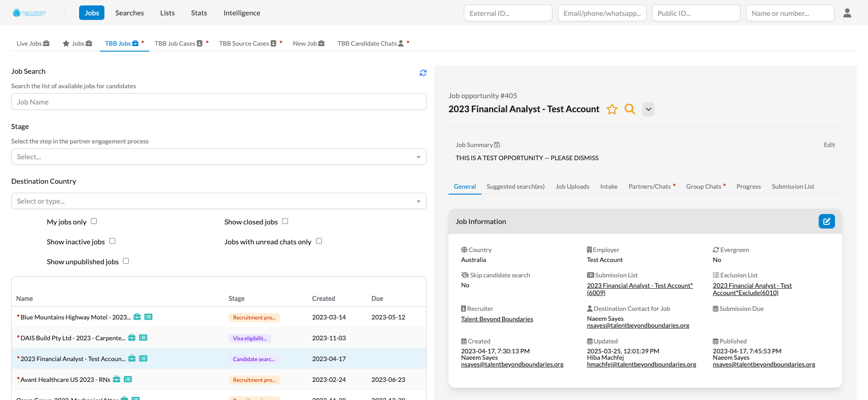The width and height of the screenshot is (868, 400).
Task: Toggle Show unpublished jobs checkbox
Action: [x=126, y=261]
